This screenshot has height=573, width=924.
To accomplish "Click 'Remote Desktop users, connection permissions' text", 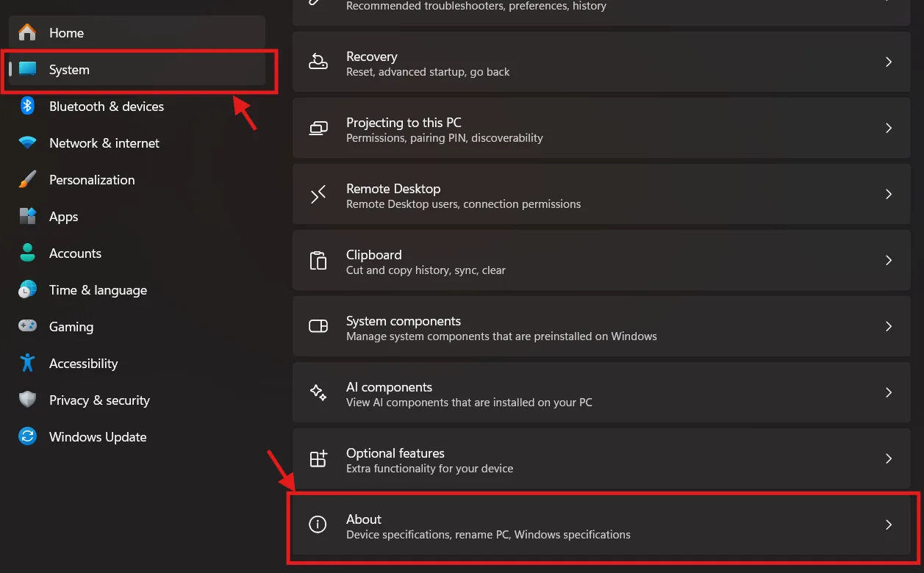I will [463, 204].
